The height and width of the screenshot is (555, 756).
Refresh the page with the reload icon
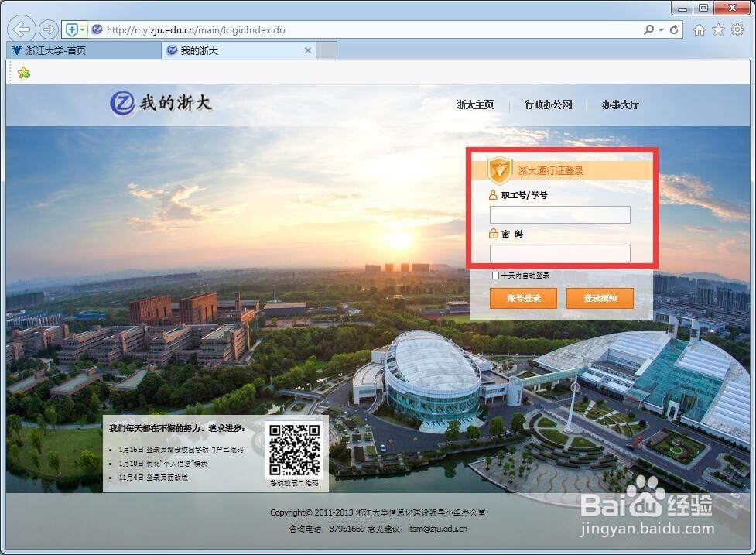coord(672,29)
